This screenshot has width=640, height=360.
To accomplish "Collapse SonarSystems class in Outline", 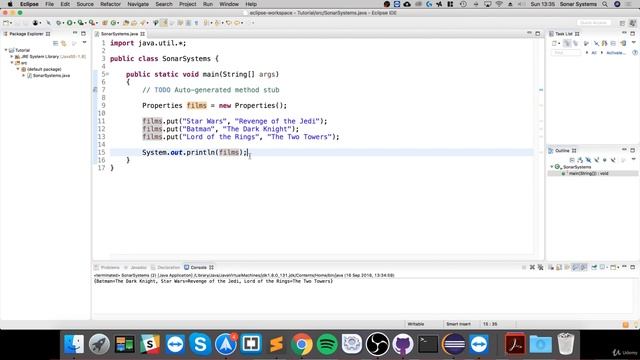I will tap(552, 167).
